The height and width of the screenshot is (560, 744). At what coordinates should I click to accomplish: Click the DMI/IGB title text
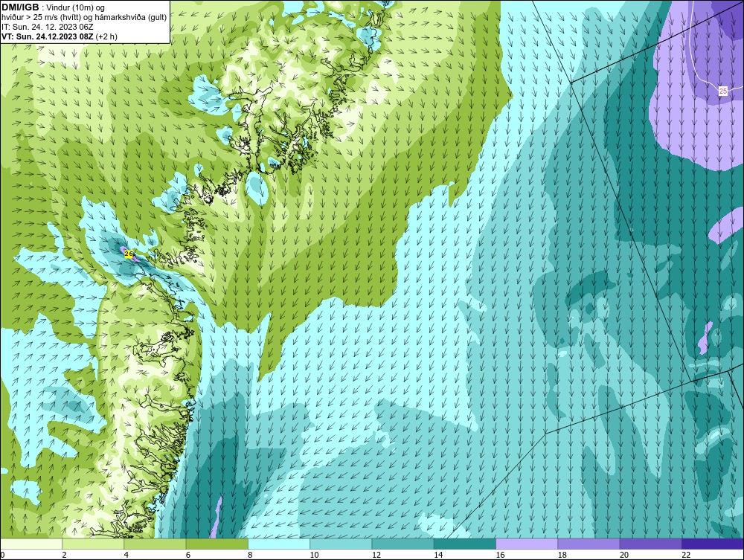(x=20, y=7)
